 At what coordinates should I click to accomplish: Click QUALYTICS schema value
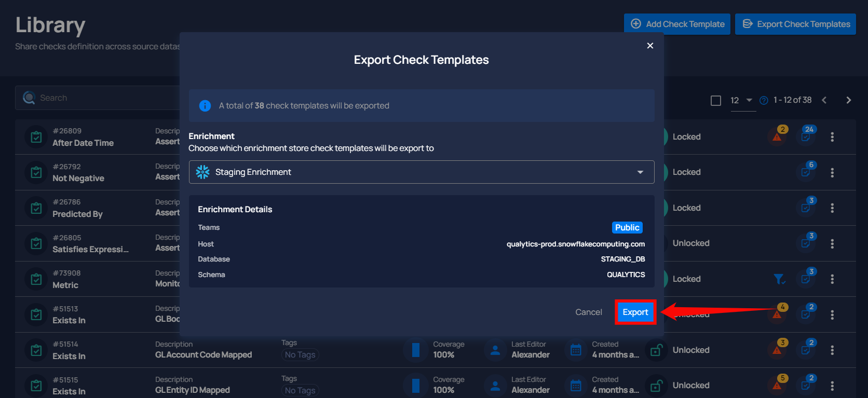point(626,275)
